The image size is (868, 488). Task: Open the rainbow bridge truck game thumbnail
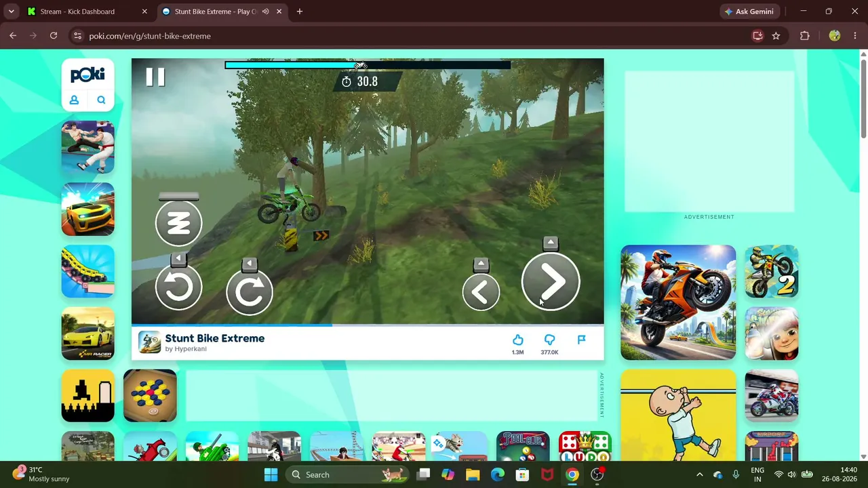pos(88,272)
